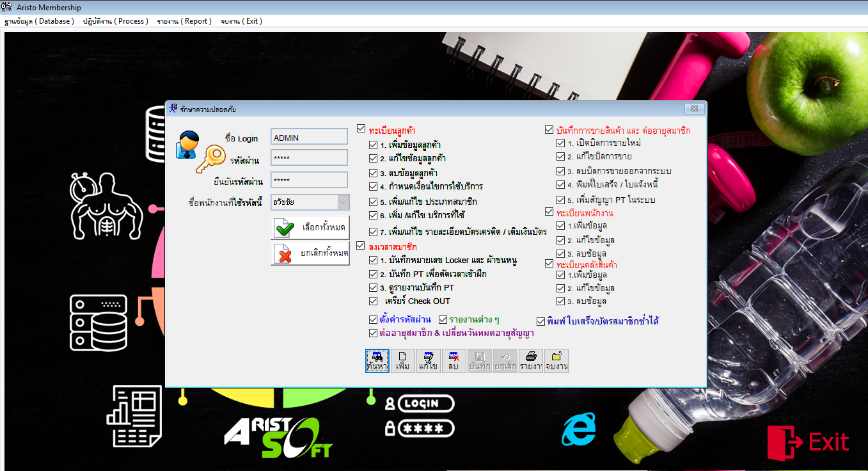Click the ยกเลิก (undo) arrow icon
Image resolution: width=868 pixels, height=471 pixels.
(505, 361)
